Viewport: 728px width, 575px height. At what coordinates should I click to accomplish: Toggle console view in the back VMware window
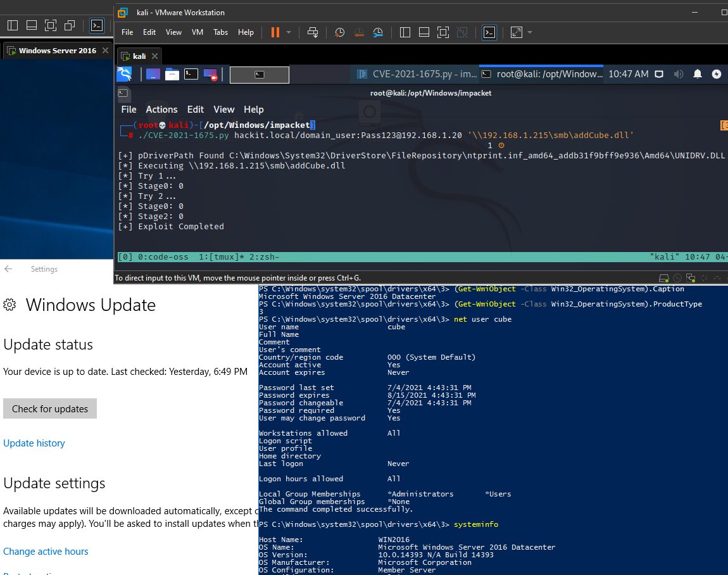pos(97,25)
